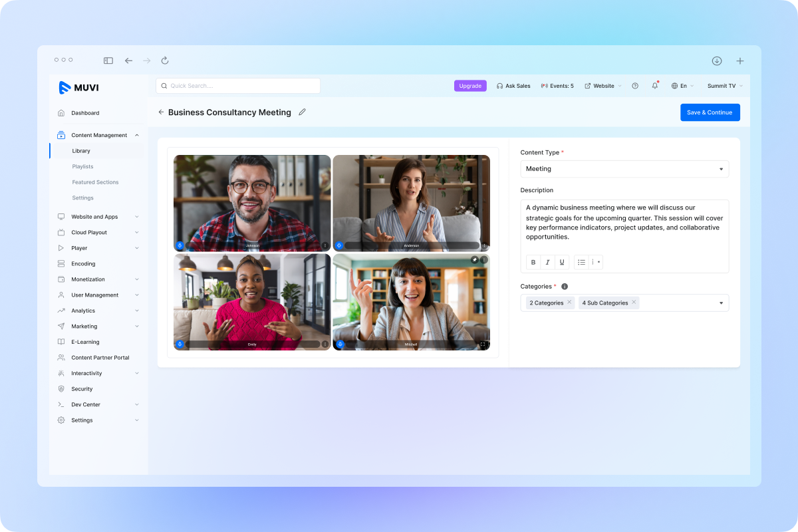Click the pencil icon to edit meeting title
The height and width of the screenshot is (532, 798).
[302, 112]
